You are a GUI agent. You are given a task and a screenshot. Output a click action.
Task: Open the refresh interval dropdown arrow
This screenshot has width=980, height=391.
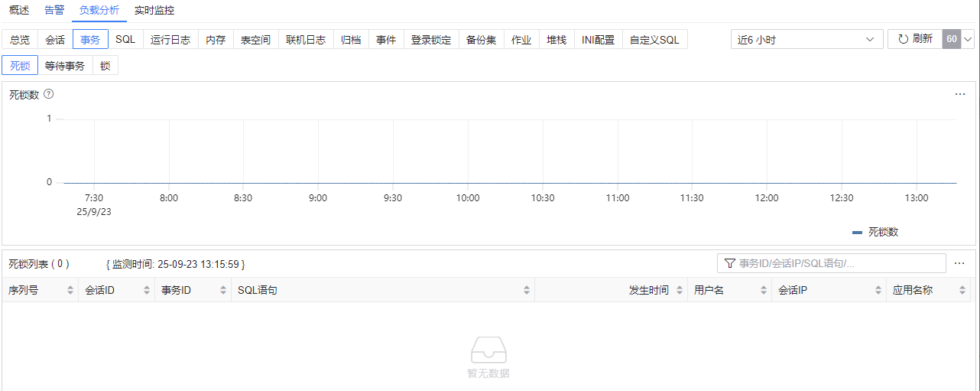[x=968, y=39]
